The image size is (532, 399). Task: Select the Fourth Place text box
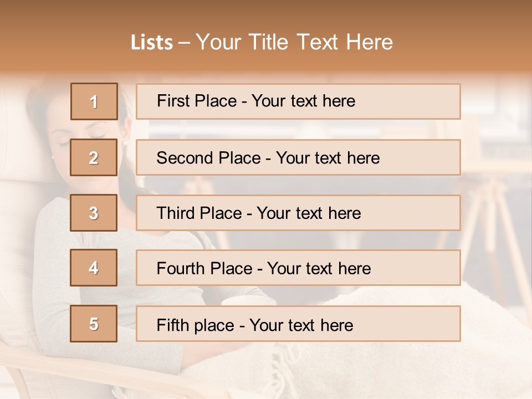point(298,268)
